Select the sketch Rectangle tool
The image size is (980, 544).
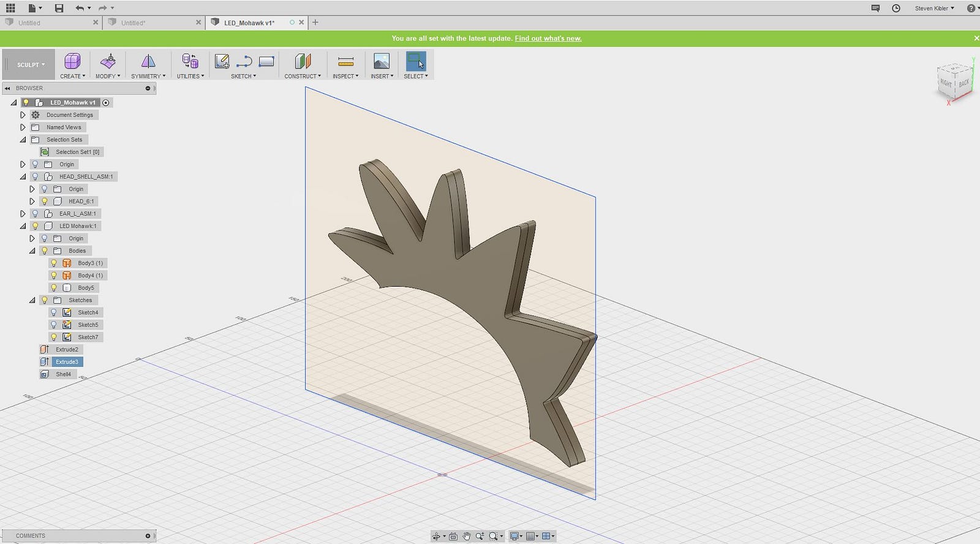point(266,61)
